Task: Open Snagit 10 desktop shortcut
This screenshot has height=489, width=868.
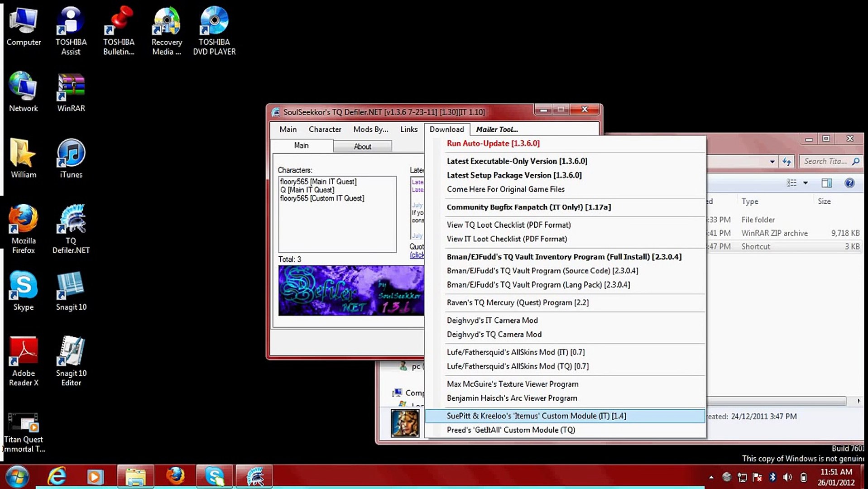Action: coord(71,291)
